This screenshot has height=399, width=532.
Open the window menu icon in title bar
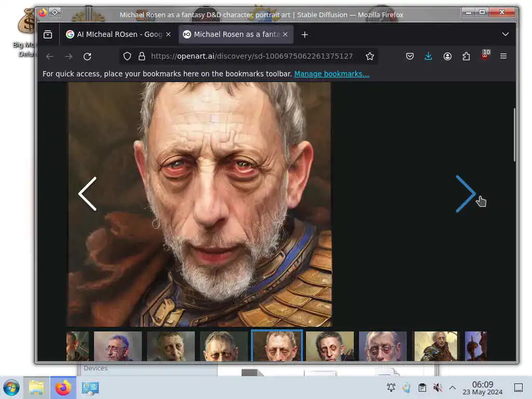click(43, 13)
